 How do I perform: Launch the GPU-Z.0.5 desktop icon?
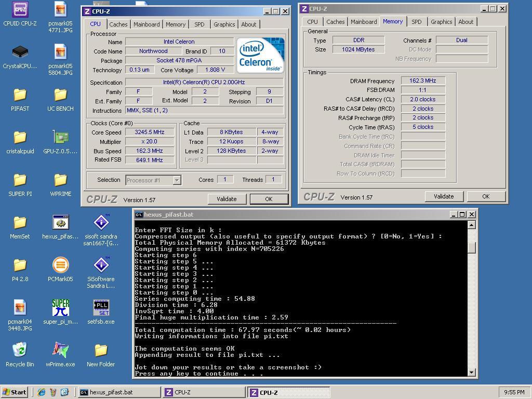60,142
